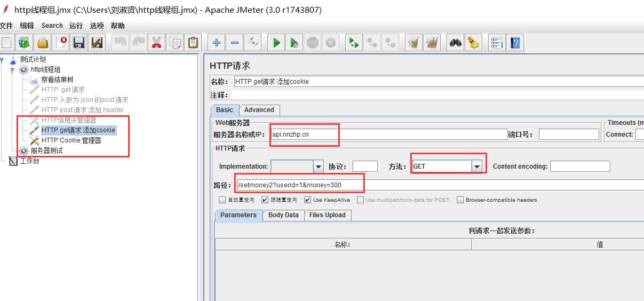Select HTTP post请求 添加header node

click(83, 110)
